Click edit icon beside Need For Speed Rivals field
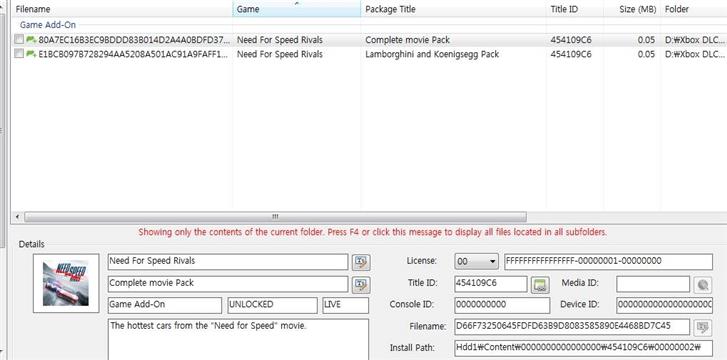The height and width of the screenshot is (360, 727). (361, 262)
